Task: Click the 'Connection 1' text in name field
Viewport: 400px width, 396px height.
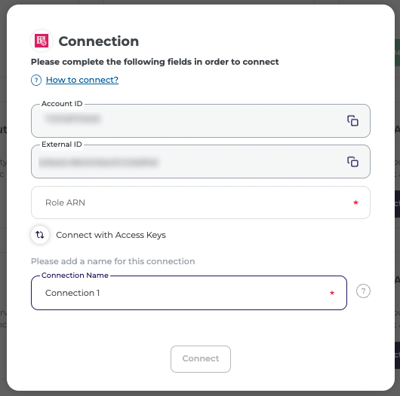Action: coord(72,293)
